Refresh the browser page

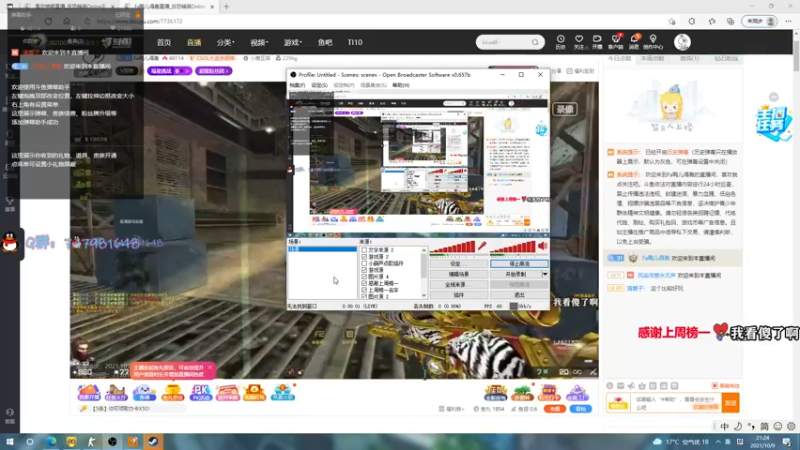(48, 21)
